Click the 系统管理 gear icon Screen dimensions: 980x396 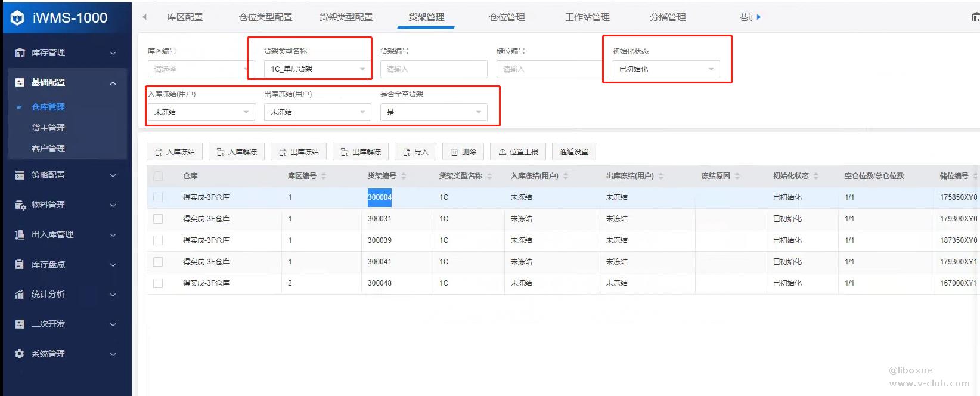[20, 354]
